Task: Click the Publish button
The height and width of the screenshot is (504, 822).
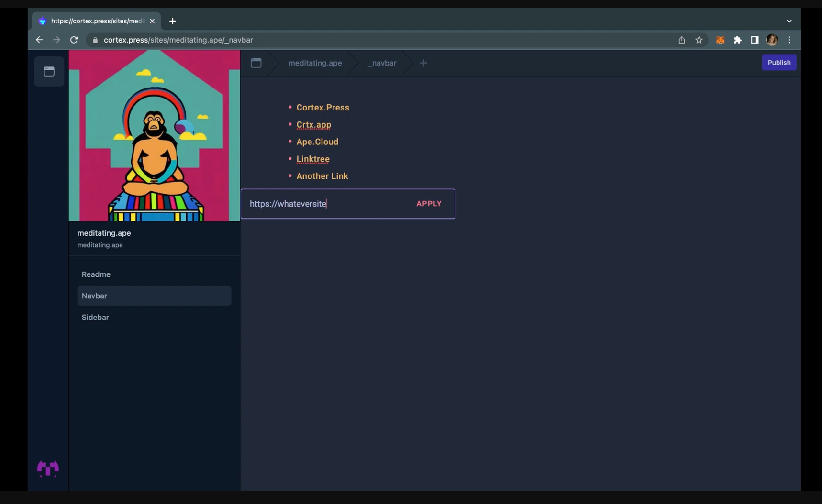Action: (x=779, y=63)
